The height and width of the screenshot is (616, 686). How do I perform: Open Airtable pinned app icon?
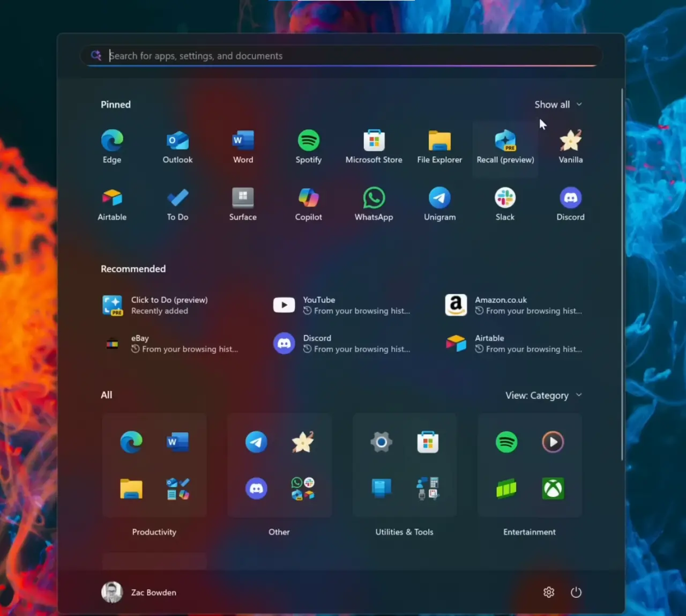[x=112, y=204]
